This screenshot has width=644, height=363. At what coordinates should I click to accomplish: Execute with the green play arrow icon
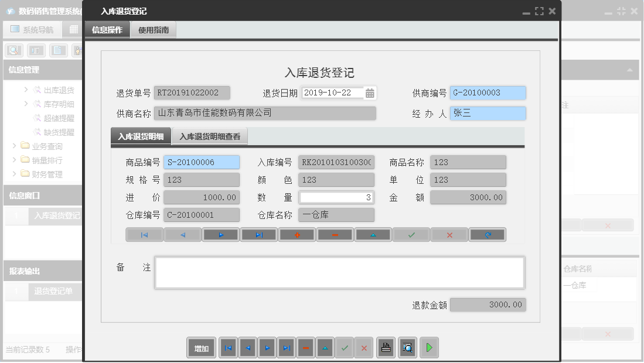[x=429, y=347]
